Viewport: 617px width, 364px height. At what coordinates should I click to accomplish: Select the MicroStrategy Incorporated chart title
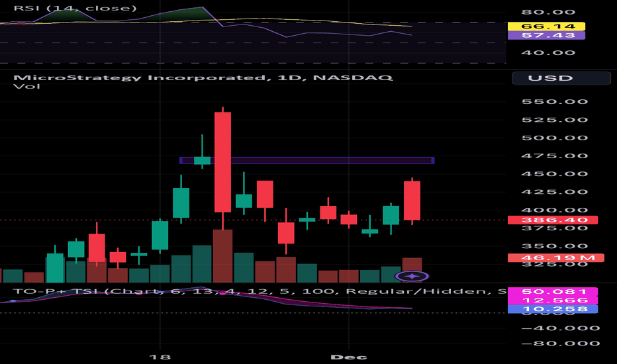(x=203, y=77)
